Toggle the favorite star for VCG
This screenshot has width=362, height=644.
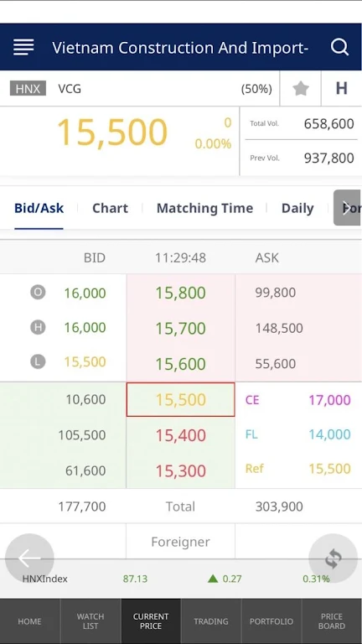[301, 89]
